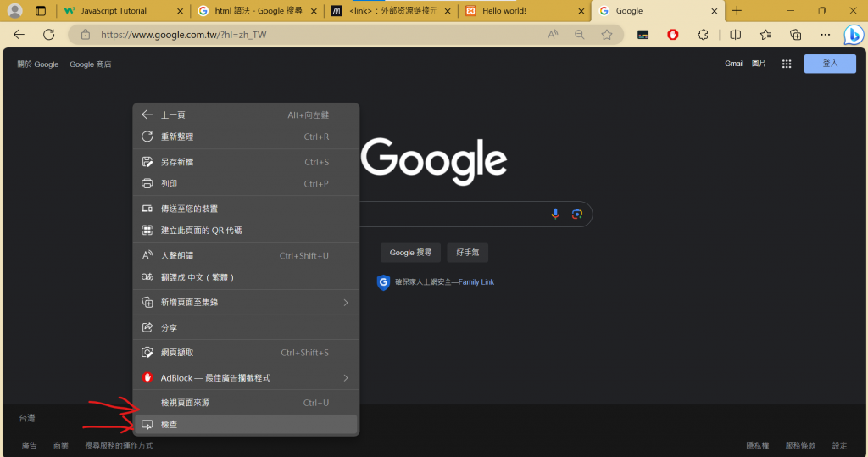Open the 設定 footer menu
868x457 pixels.
[839, 445]
